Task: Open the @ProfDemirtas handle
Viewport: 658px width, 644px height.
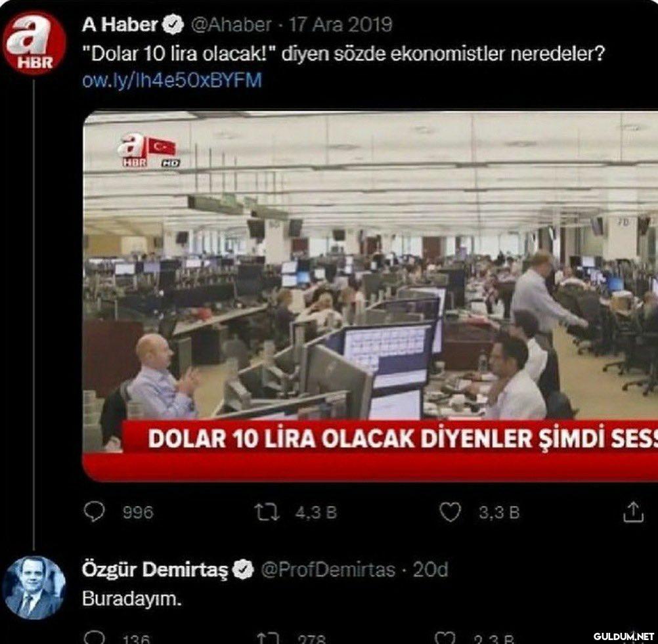Action: (328, 570)
